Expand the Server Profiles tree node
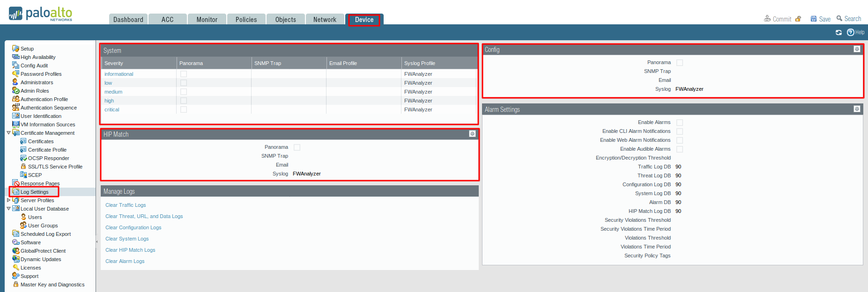The height and width of the screenshot is (292, 868). pyautogui.click(x=8, y=200)
